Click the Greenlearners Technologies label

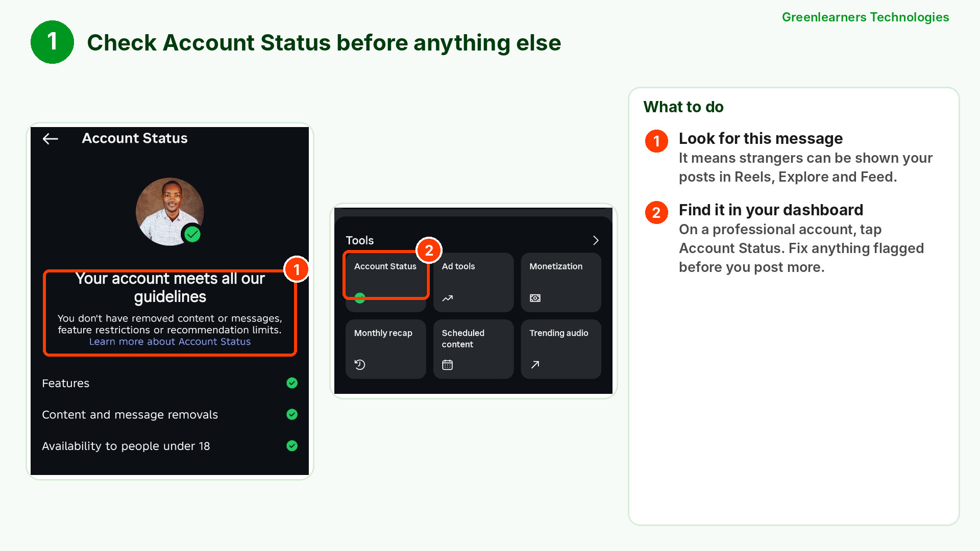click(x=865, y=17)
